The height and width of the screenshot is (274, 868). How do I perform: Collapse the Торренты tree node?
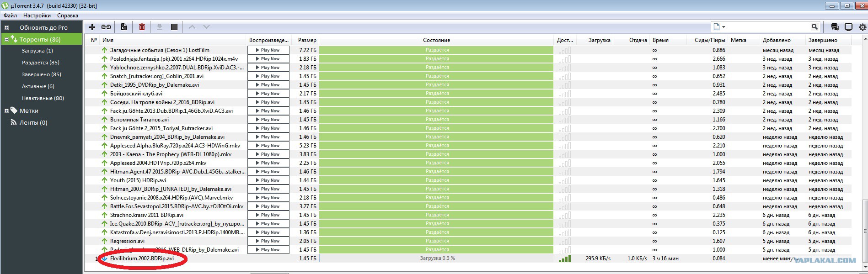[x=6, y=39]
